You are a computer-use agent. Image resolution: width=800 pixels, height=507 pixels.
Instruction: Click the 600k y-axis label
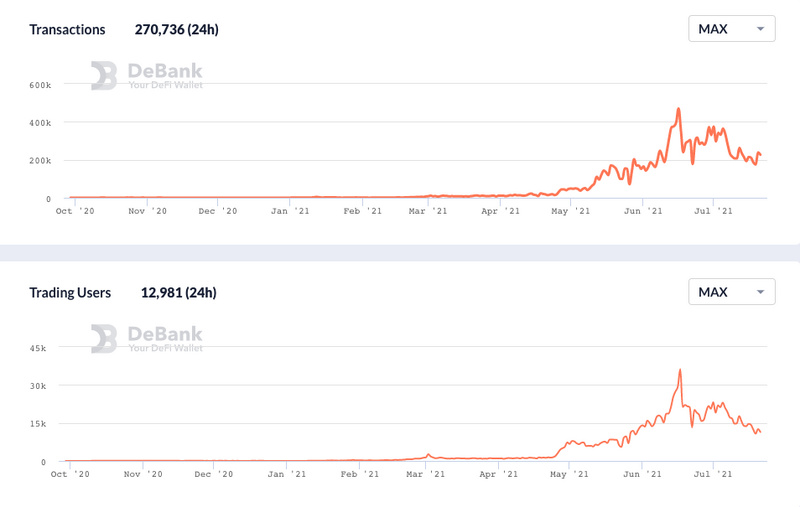point(40,85)
